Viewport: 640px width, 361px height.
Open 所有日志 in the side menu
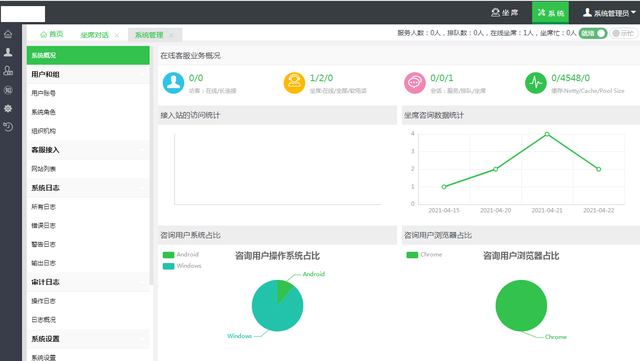point(88,207)
